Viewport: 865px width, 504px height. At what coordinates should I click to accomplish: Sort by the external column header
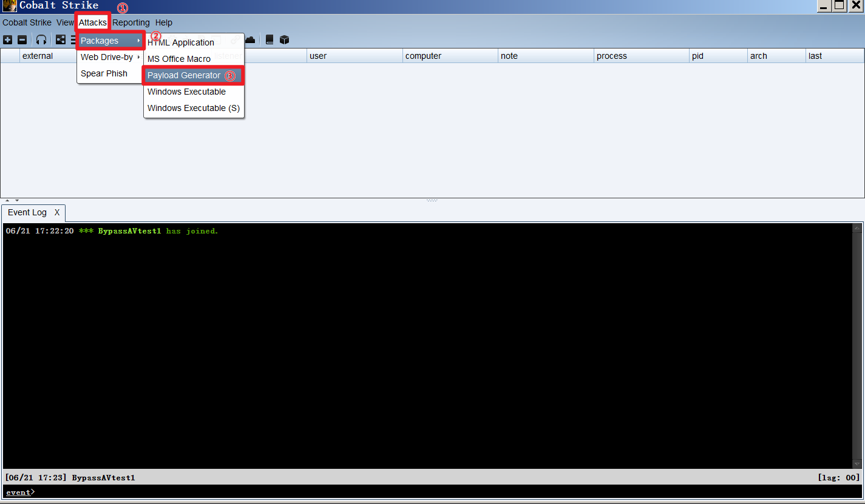(48, 56)
